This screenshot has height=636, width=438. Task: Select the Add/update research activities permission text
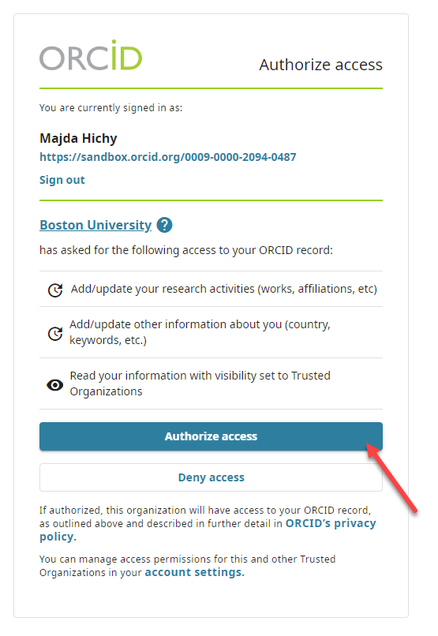(224, 289)
